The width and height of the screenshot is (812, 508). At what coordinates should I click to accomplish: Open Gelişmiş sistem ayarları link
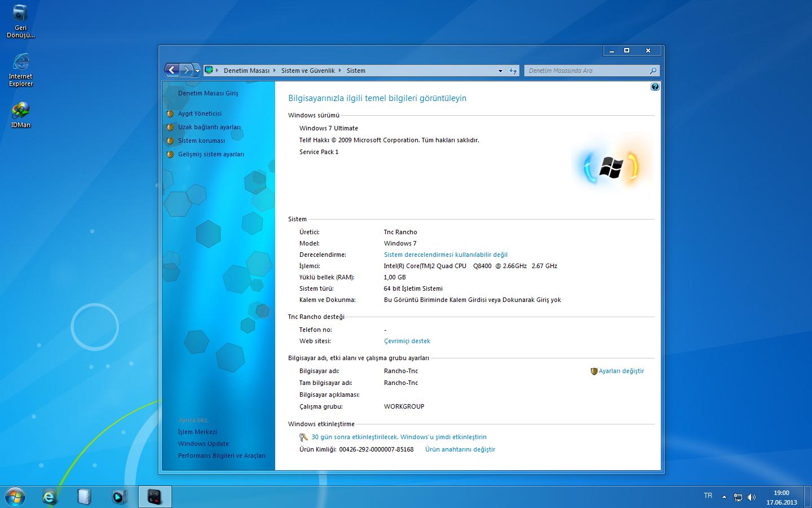coord(211,154)
